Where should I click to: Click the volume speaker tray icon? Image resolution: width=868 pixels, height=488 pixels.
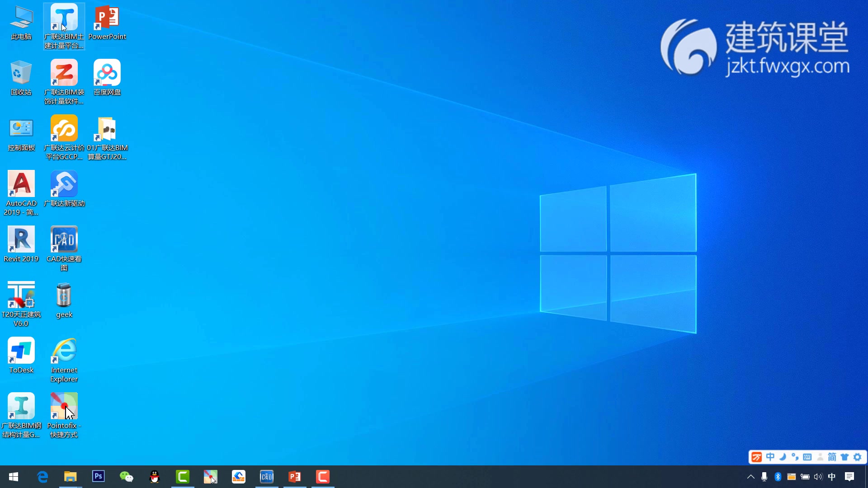(x=818, y=477)
